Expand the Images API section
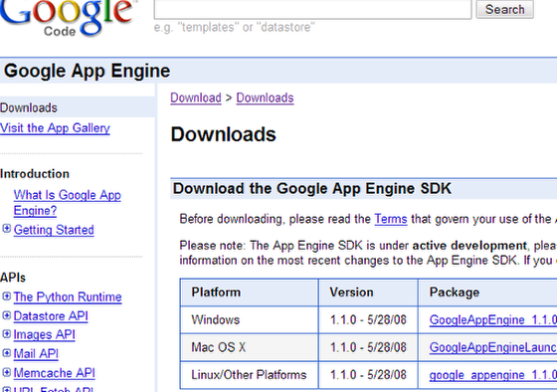This screenshot has height=392, width=557. 6,333
